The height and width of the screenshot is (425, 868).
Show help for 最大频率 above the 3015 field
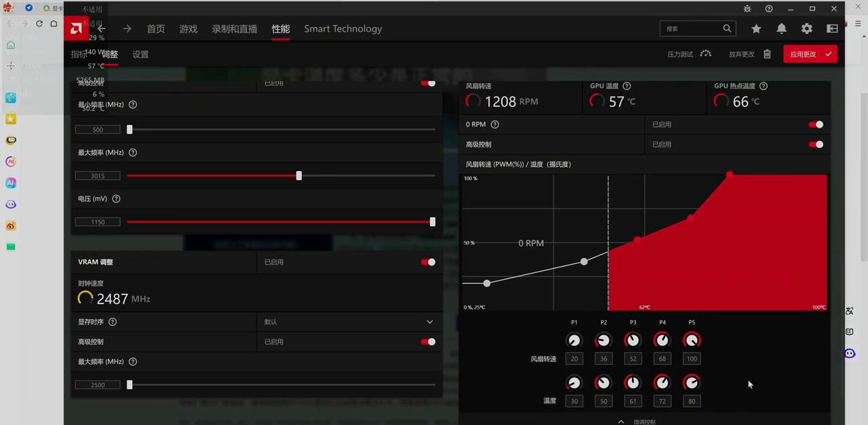click(133, 153)
